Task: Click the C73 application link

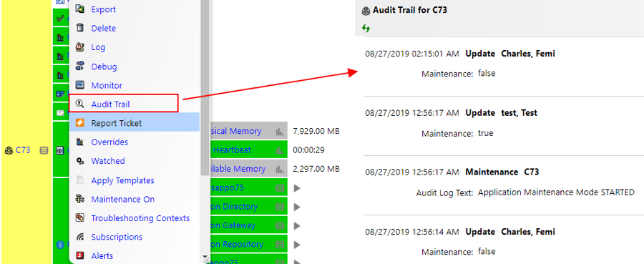Action: [23, 150]
